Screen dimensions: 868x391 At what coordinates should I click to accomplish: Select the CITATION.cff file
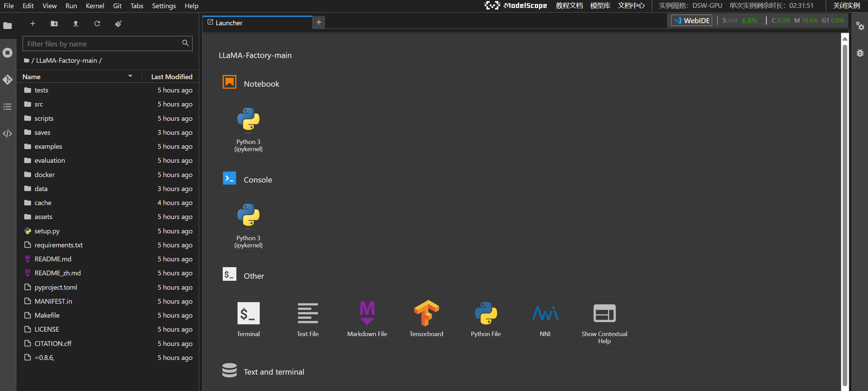108,344
